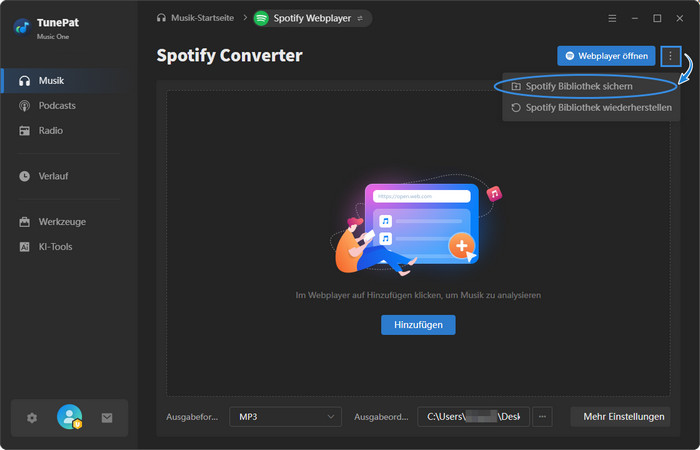Click the Spotify Converter heading
The height and width of the screenshot is (450, 700).
[x=229, y=56]
